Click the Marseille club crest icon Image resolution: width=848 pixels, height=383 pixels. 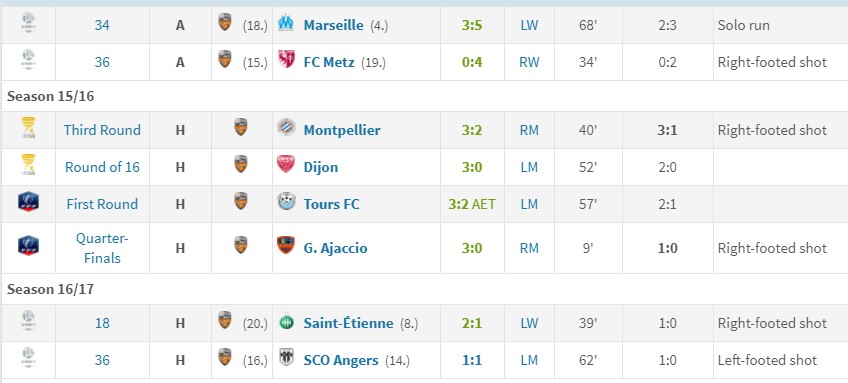(286, 23)
